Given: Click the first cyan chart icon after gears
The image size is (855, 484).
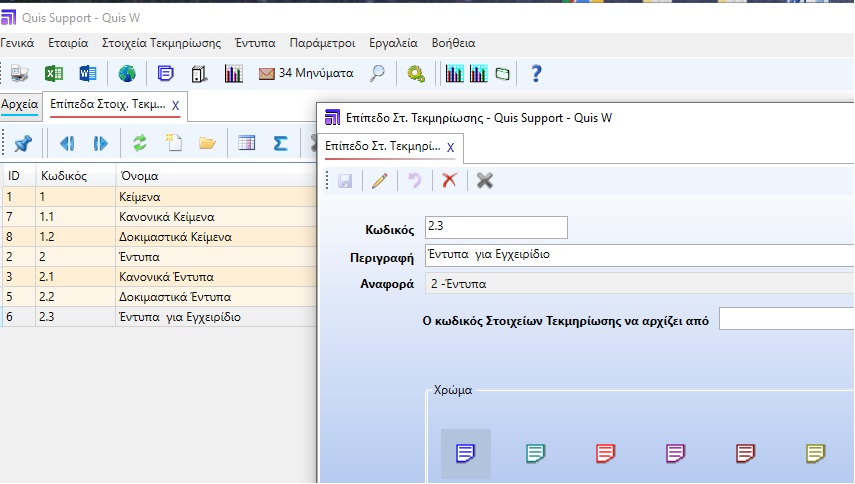Looking at the screenshot, I should 454,73.
